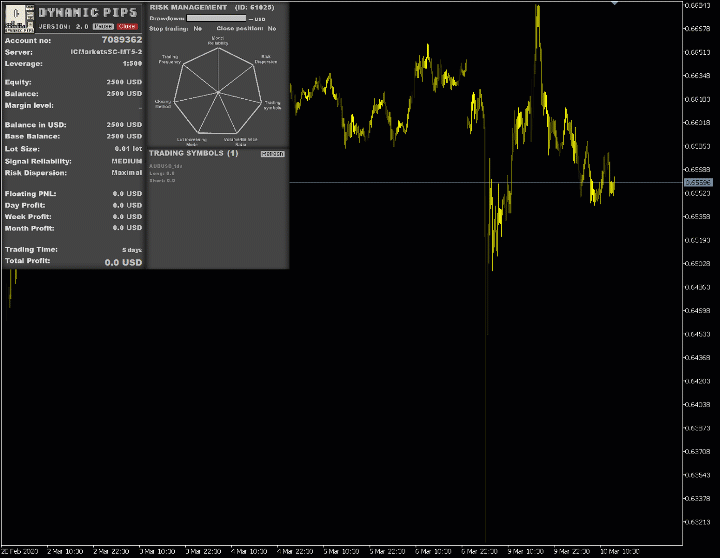
Task: Click the account number 7089362
Action: pyautogui.click(x=121, y=40)
